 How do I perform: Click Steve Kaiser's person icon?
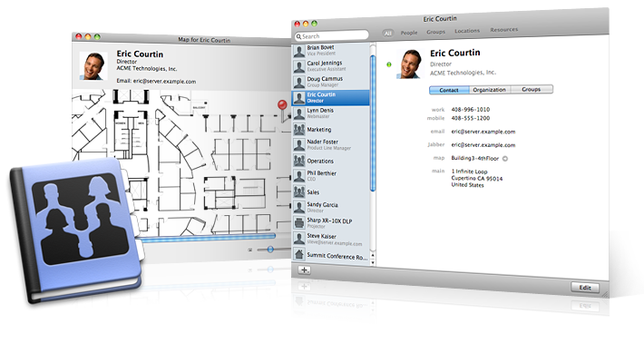[299, 239]
